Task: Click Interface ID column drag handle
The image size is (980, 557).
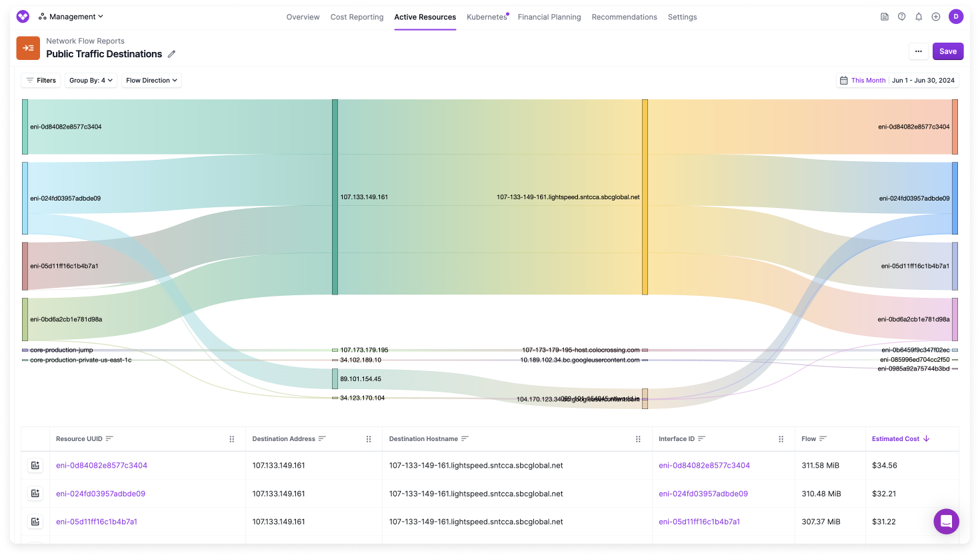Action: pyautogui.click(x=781, y=439)
